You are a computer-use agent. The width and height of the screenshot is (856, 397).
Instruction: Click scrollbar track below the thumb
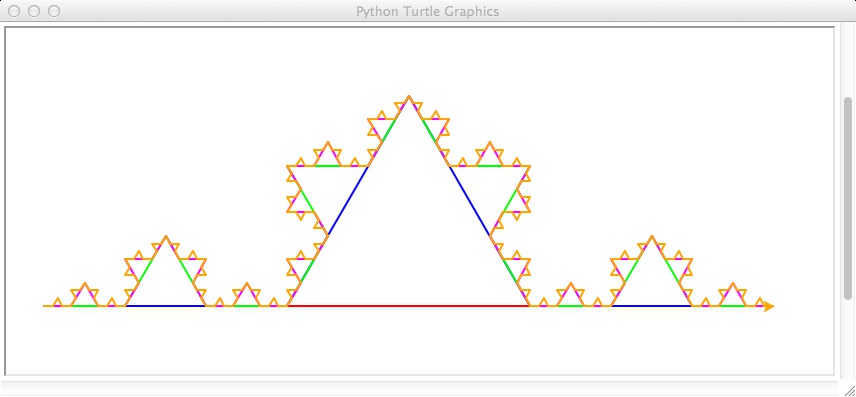pos(848,339)
